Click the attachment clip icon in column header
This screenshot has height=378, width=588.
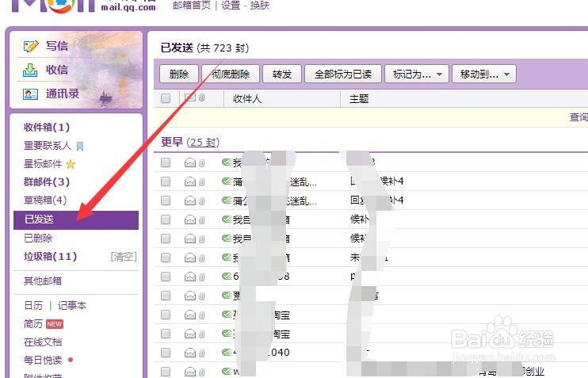point(202,98)
